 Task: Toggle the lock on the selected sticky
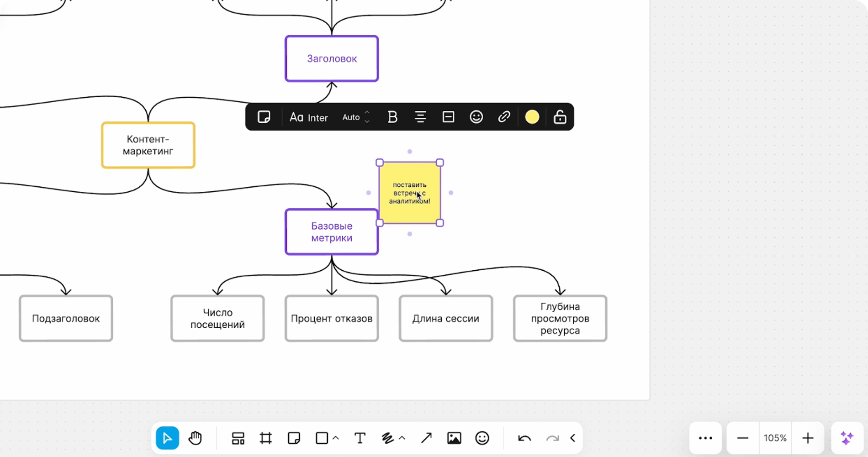point(560,117)
